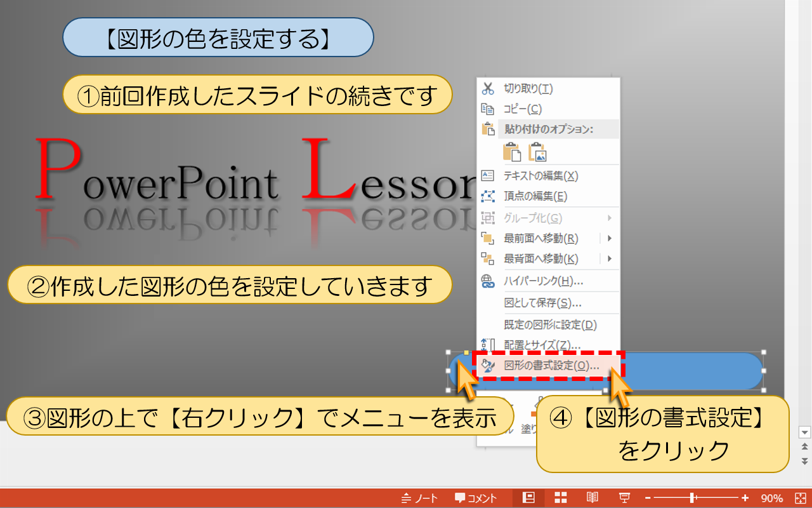Choose 図として保存 (Save as Picture)
812x508 pixels.
click(x=549, y=303)
